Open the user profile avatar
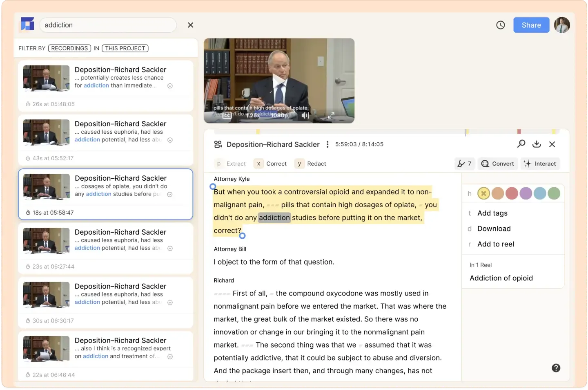The height and width of the screenshot is (390, 588). 562,25
